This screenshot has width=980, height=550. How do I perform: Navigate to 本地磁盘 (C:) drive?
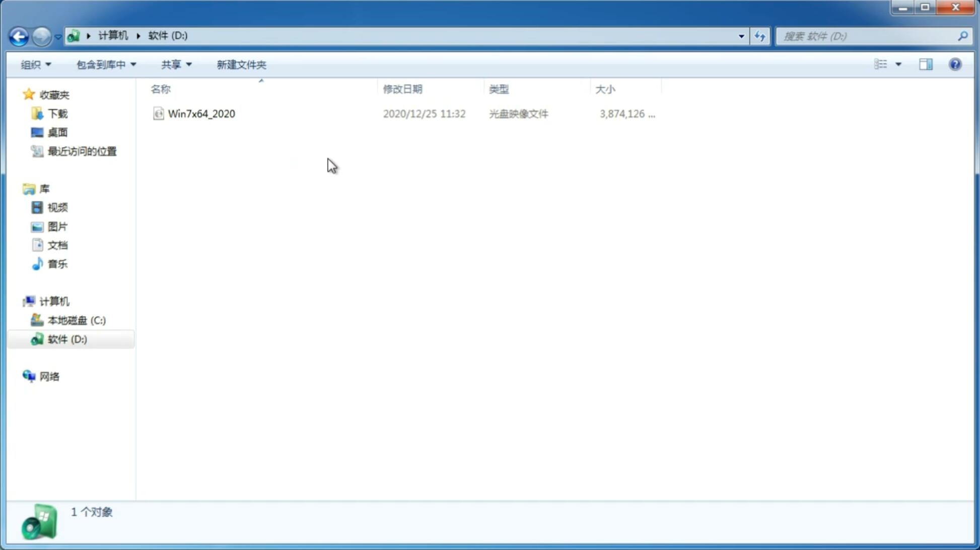click(x=76, y=320)
